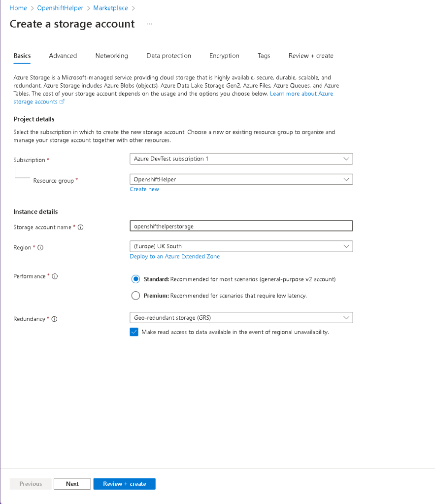This screenshot has width=435, height=504.
Task: Open the ellipsis menu beside page title
Action: [149, 24]
